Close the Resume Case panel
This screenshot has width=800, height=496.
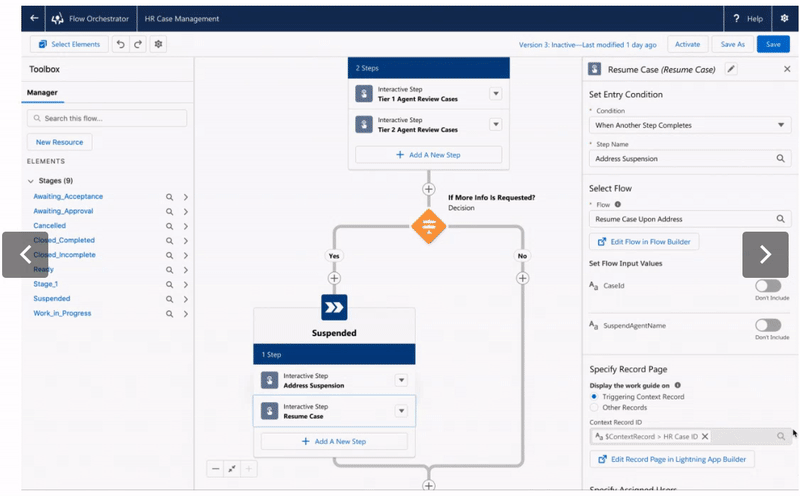point(787,69)
